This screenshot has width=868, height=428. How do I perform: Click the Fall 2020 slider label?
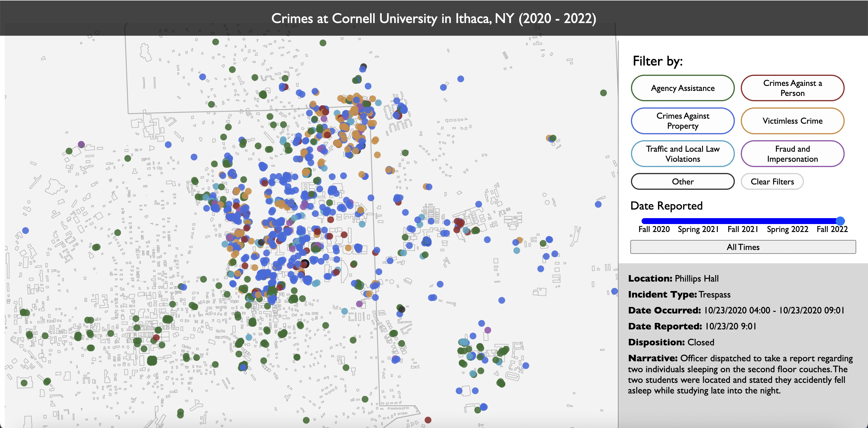pos(654,229)
